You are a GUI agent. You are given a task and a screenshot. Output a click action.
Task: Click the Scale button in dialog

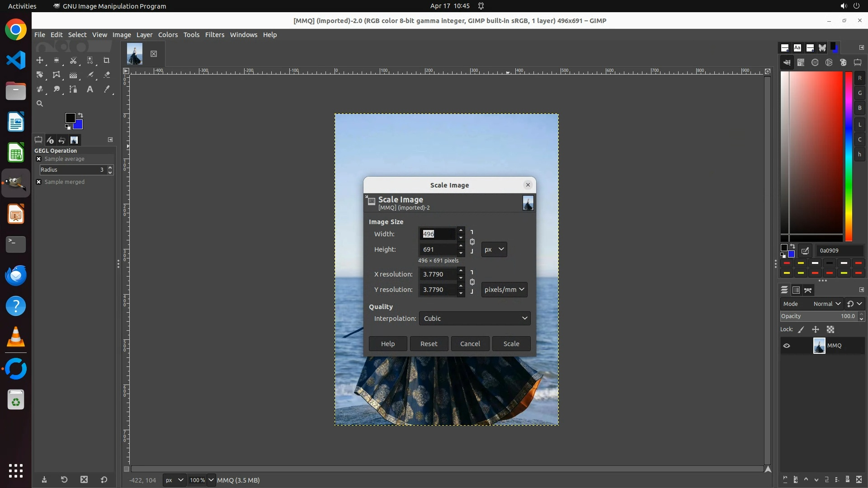pyautogui.click(x=511, y=344)
